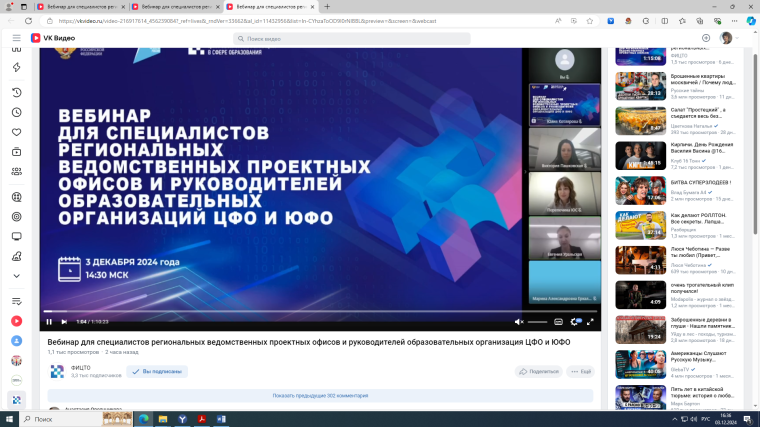Go to VK Видео home logo
Screen dimensions: 760x427
pyautogui.click(x=53, y=38)
